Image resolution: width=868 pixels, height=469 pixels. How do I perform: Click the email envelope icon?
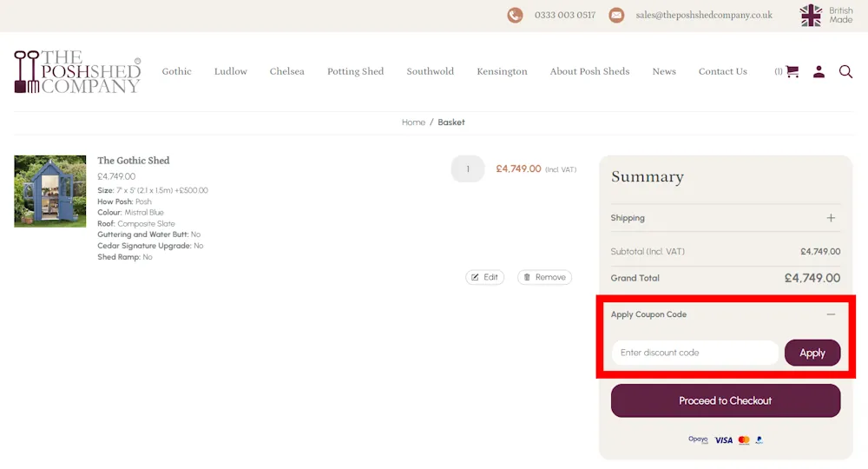[616, 15]
